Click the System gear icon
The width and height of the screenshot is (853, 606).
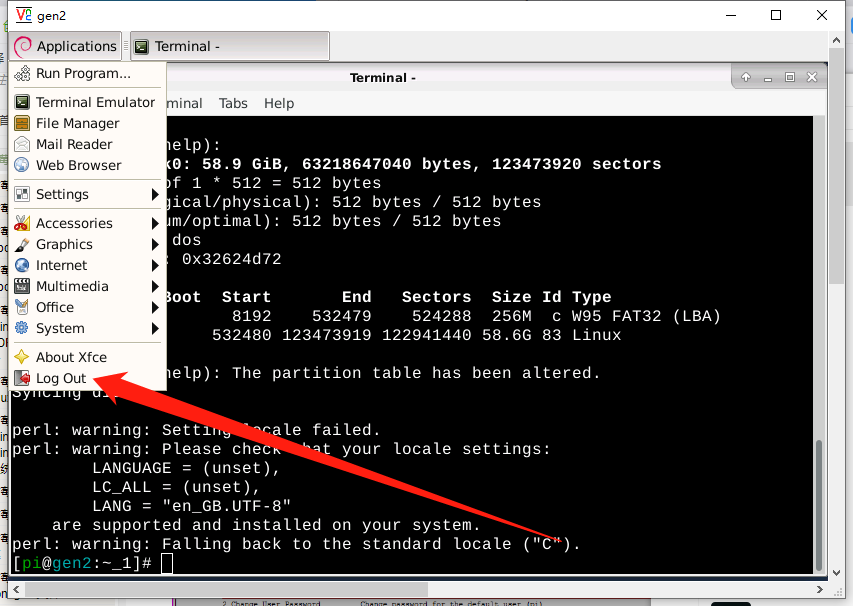[x=22, y=328]
